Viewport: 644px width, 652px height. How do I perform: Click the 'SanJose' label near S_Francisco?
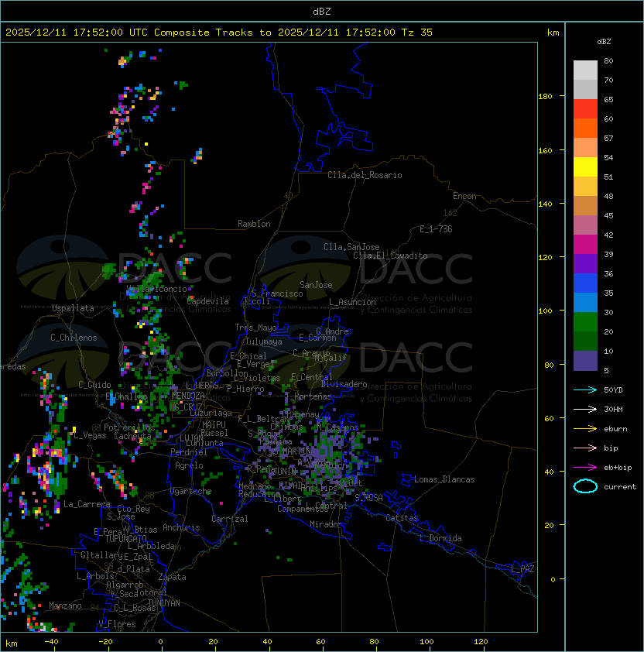(x=316, y=285)
